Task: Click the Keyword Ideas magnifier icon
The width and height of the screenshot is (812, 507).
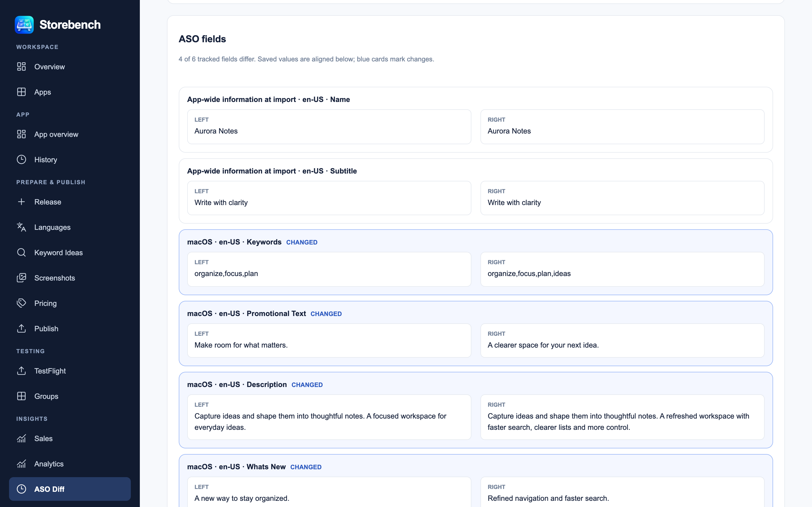Action: pos(21,252)
